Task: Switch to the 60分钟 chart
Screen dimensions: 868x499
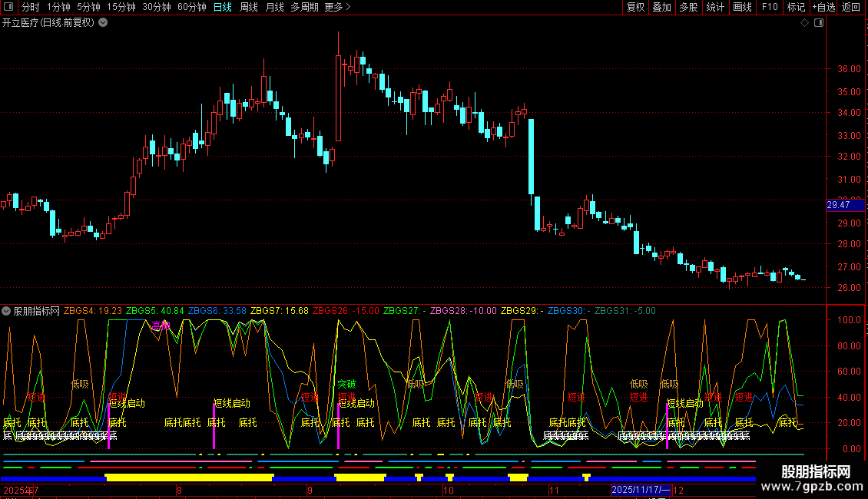Action: pos(191,7)
